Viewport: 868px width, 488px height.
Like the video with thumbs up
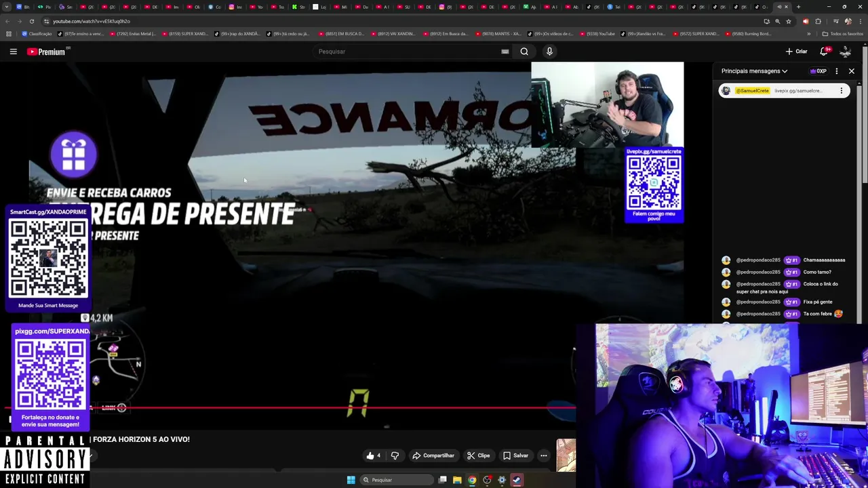coord(374,455)
